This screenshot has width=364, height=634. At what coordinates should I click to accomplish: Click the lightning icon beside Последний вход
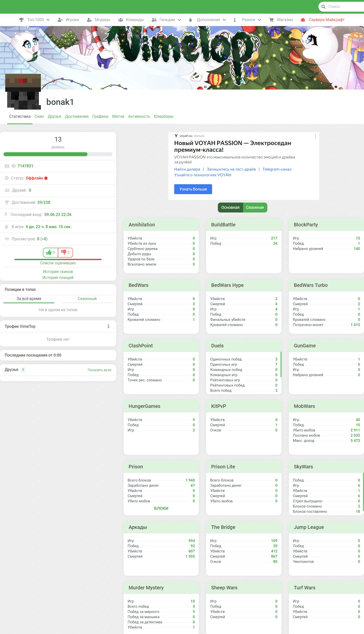6,214
